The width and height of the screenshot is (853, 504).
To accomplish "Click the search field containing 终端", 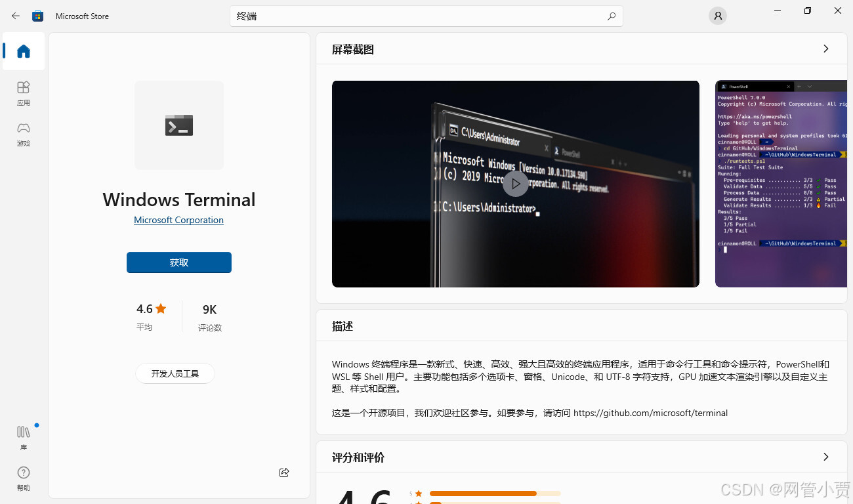I will [x=427, y=16].
